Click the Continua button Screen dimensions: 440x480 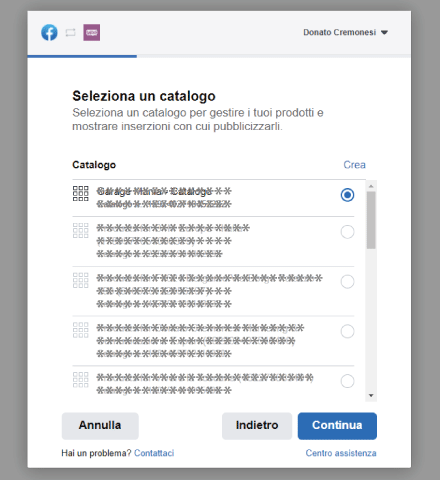click(x=337, y=426)
